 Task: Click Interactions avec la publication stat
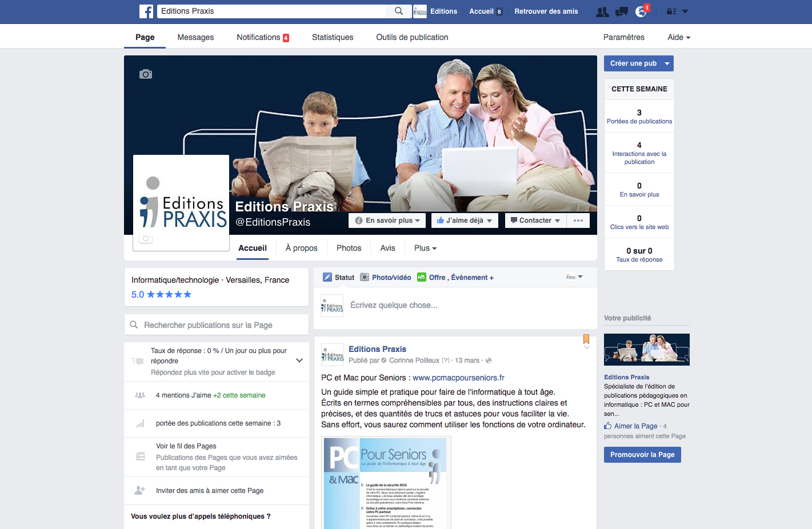point(639,153)
